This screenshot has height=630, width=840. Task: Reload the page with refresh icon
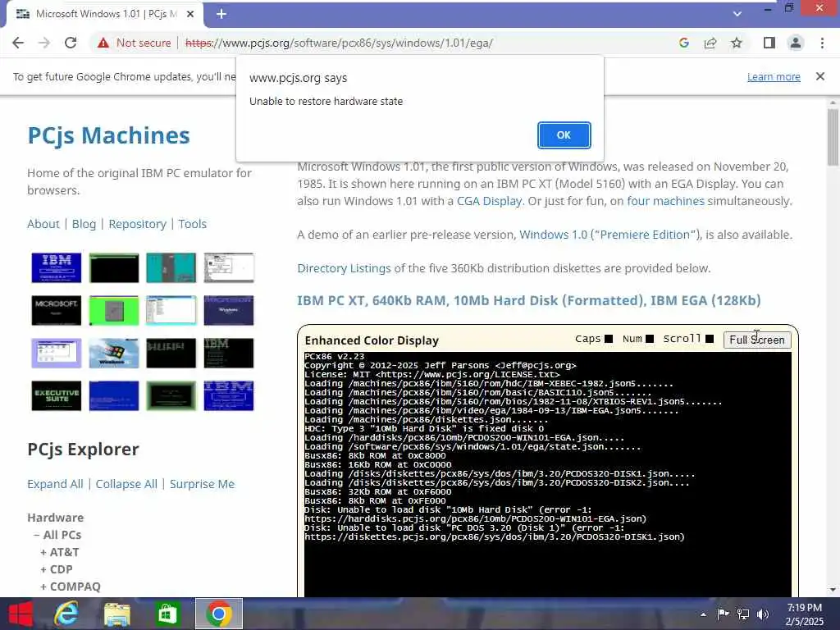pyautogui.click(x=71, y=43)
